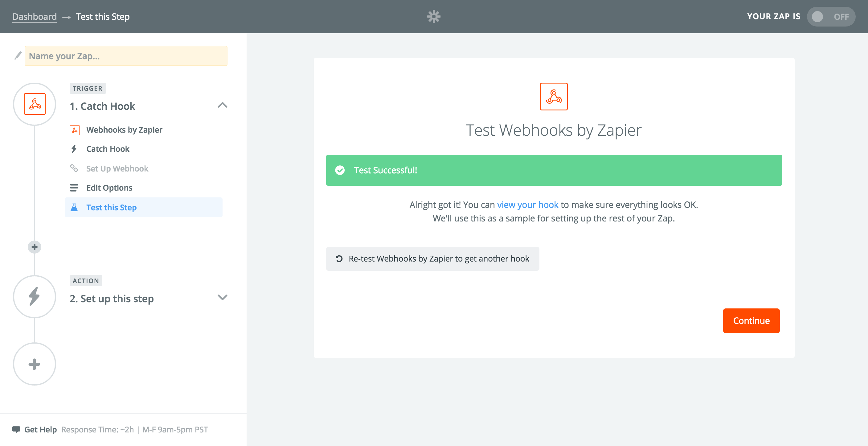Click the lightning bolt icon next to Catch Hook
The image size is (868, 446).
pos(74,149)
